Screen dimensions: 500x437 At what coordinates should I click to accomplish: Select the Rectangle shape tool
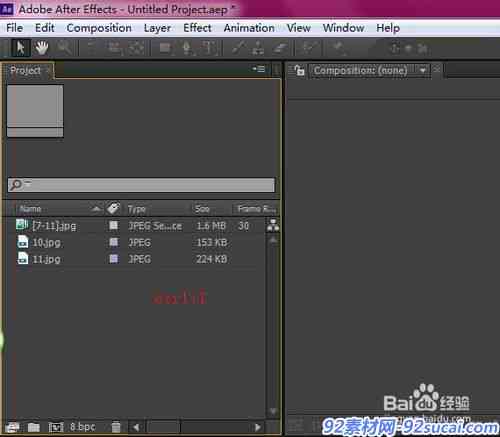point(165,48)
